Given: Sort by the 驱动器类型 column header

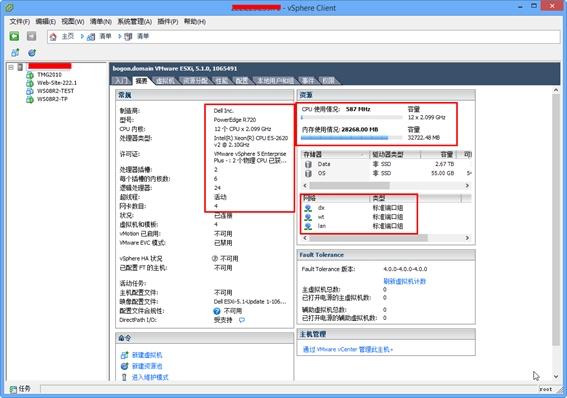Looking at the screenshot, I should click(395, 154).
